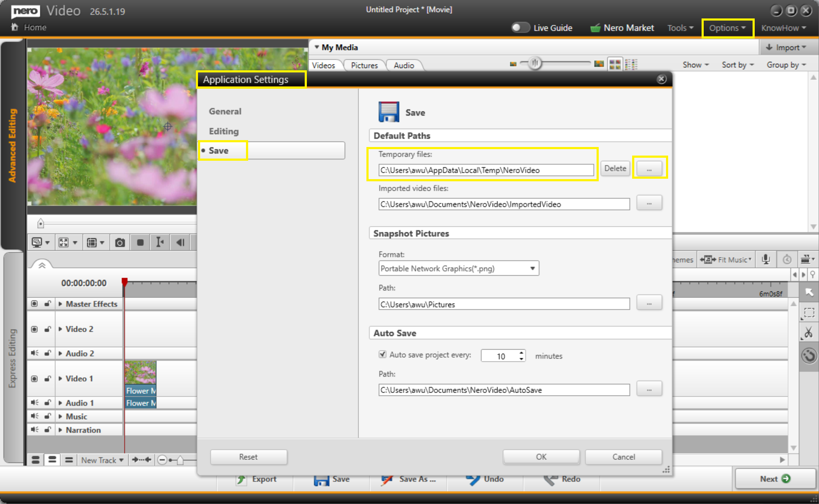
Task: Click the Redo arrow in bottom bar
Action: coord(562,479)
